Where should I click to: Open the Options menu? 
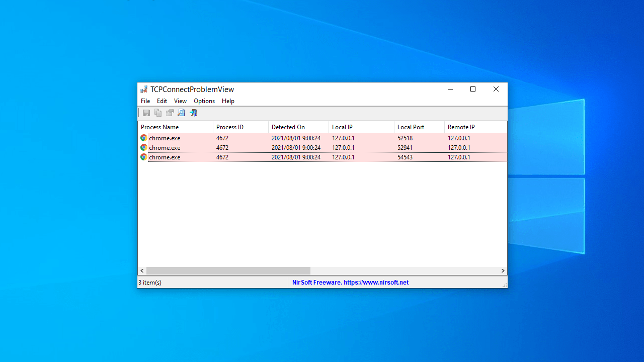[x=204, y=101]
